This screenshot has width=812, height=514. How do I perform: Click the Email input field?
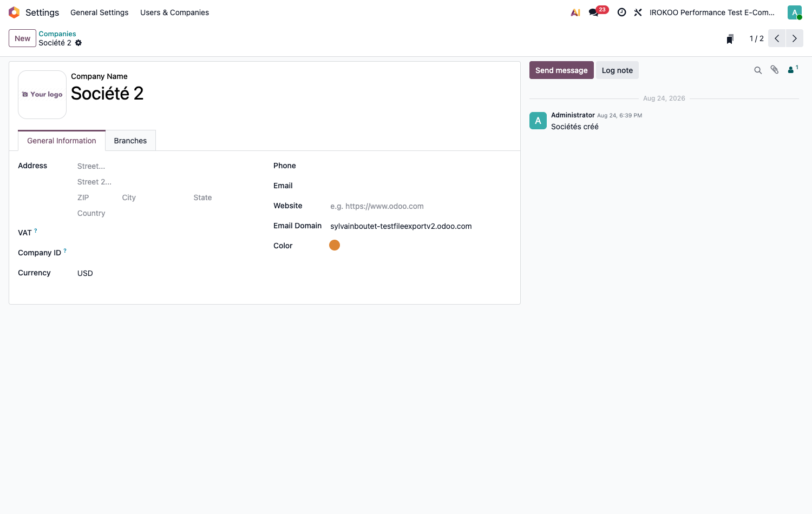pyautogui.click(x=421, y=186)
